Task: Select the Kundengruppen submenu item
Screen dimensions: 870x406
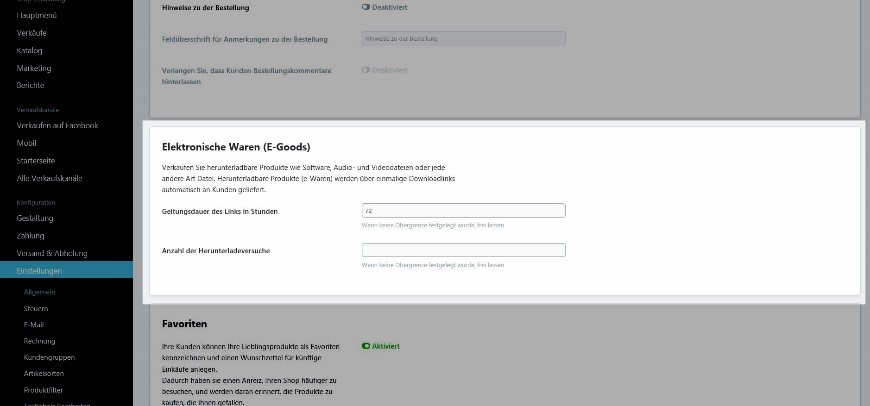Action: click(49, 358)
